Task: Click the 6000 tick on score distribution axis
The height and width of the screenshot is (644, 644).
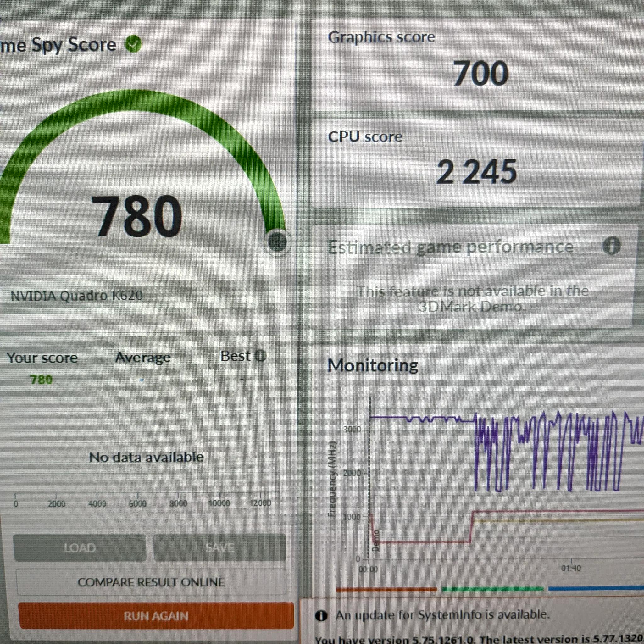Action: click(x=137, y=503)
